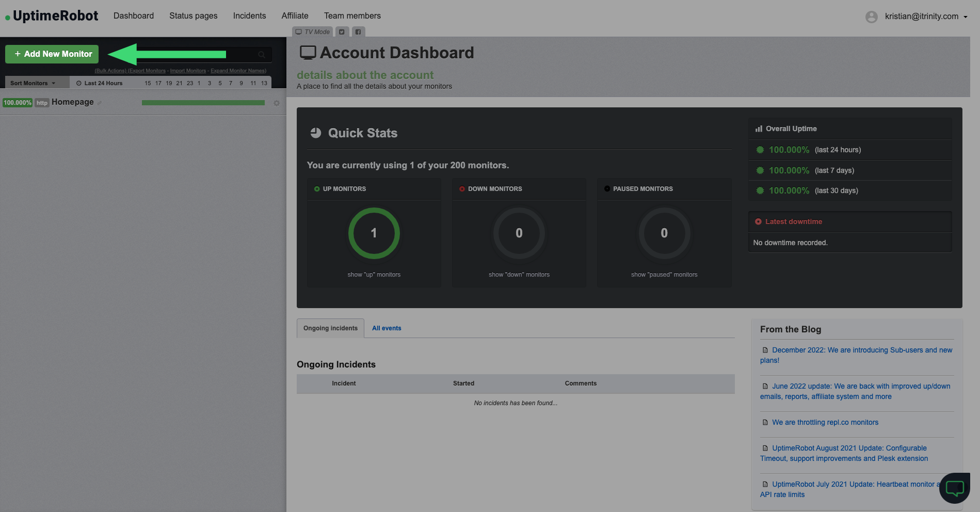This screenshot has width=980, height=512.
Task: Open the Twitter share icon
Action: 342,32
